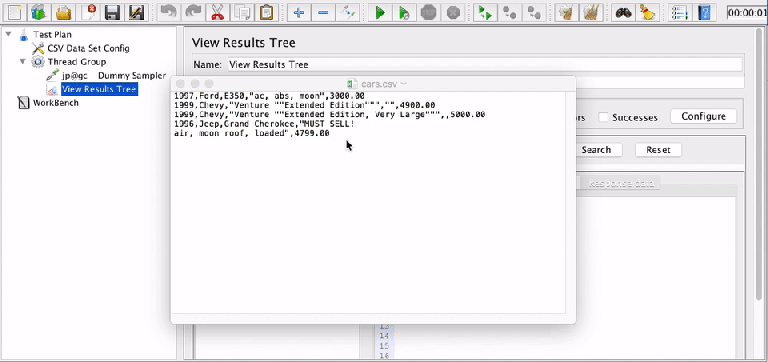Image resolution: width=768 pixels, height=362 pixels.
Task: Select Thread Group in the tree
Action: (76, 62)
